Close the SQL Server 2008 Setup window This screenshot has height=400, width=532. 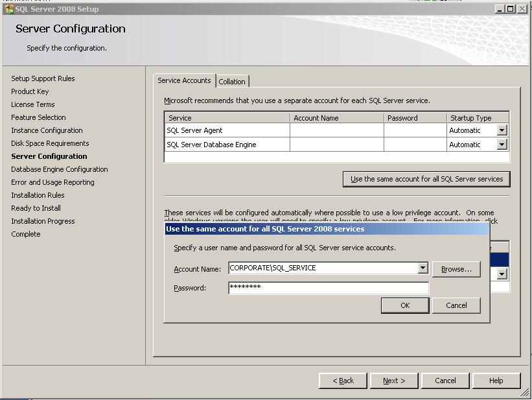coord(522,9)
